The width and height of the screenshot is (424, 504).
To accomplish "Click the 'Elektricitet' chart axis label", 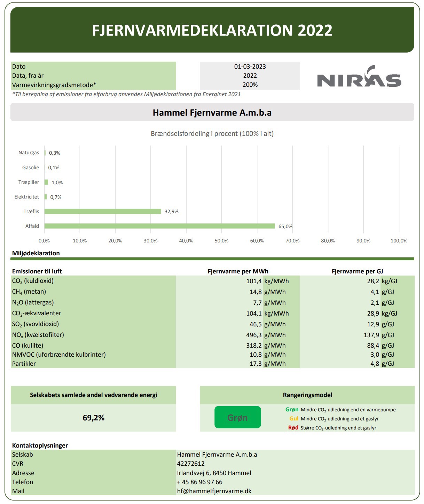I will click(27, 197).
